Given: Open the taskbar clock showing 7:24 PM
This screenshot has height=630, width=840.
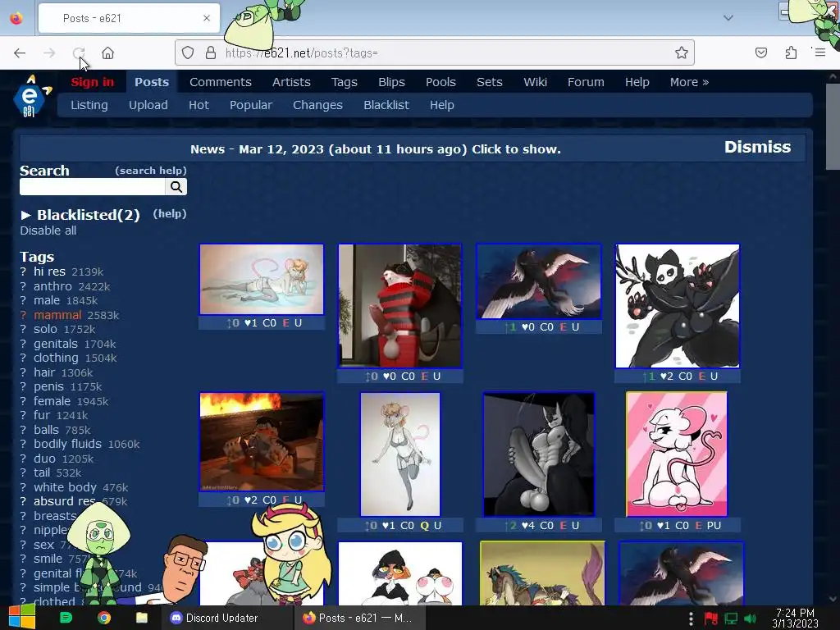Looking at the screenshot, I should pyautogui.click(x=795, y=619).
